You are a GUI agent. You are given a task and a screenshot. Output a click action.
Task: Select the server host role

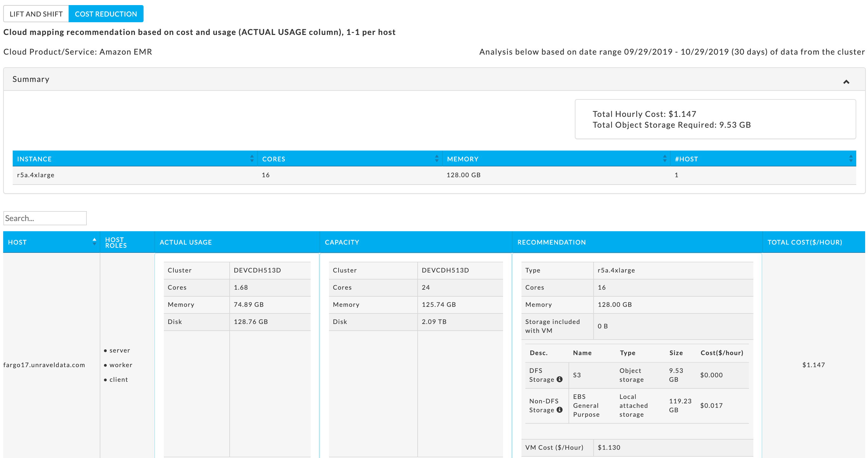(x=120, y=350)
